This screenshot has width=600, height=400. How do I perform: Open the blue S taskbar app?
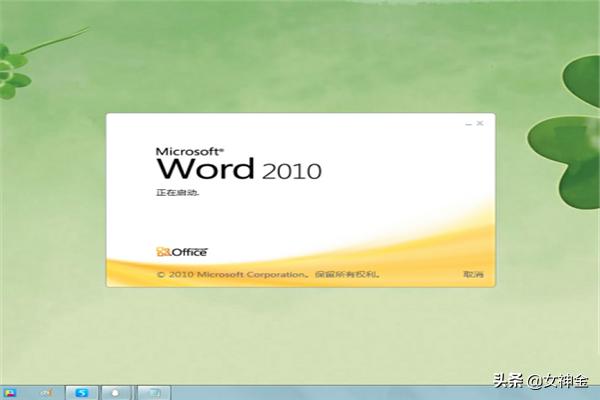[x=84, y=392]
